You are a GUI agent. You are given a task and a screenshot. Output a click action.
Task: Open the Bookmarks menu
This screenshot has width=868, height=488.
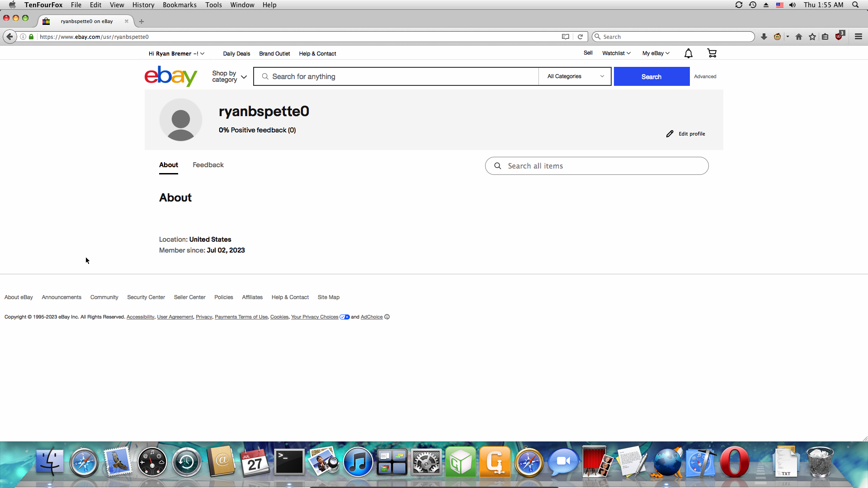click(179, 5)
